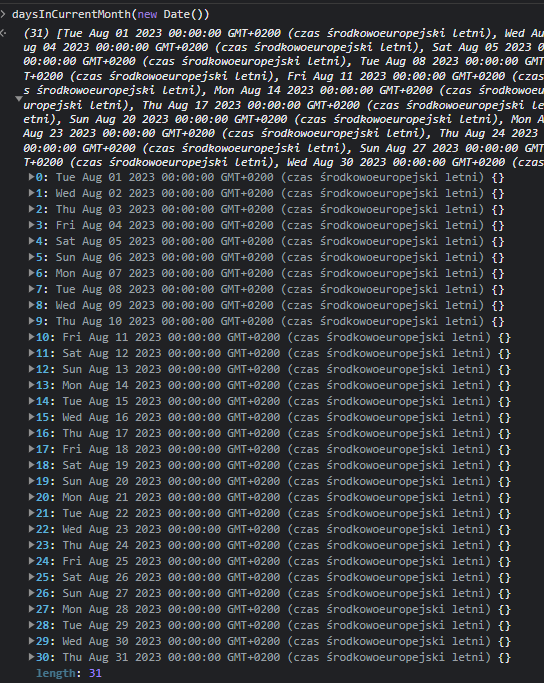Click the length: 31 property
The width and height of the screenshot is (544, 683).
pyautogui.click(x=69, y=673)
